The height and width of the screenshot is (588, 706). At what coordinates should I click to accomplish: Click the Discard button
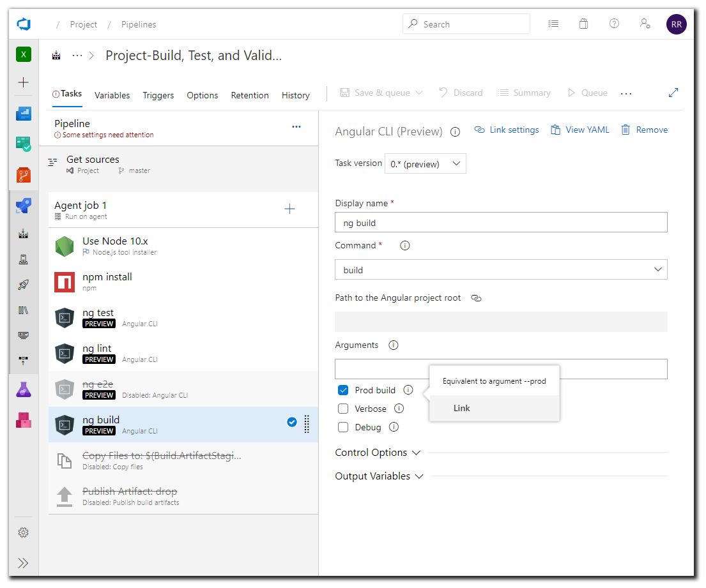coord(461,93)
